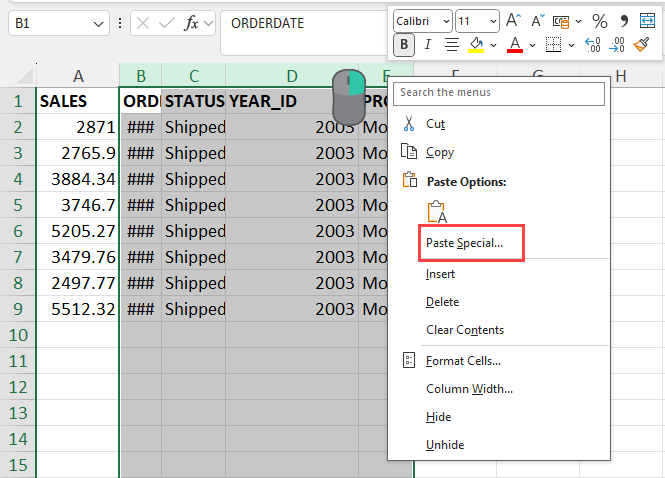Toggle center alignment in mini toolbar
Viewport: 665px width, 478px height.
point(452,44)
